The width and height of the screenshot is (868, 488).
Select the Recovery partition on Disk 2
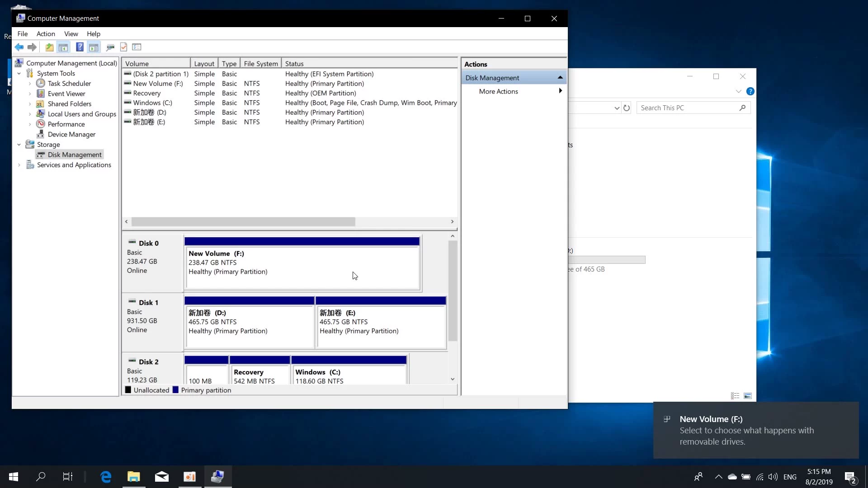coord(259,371)
